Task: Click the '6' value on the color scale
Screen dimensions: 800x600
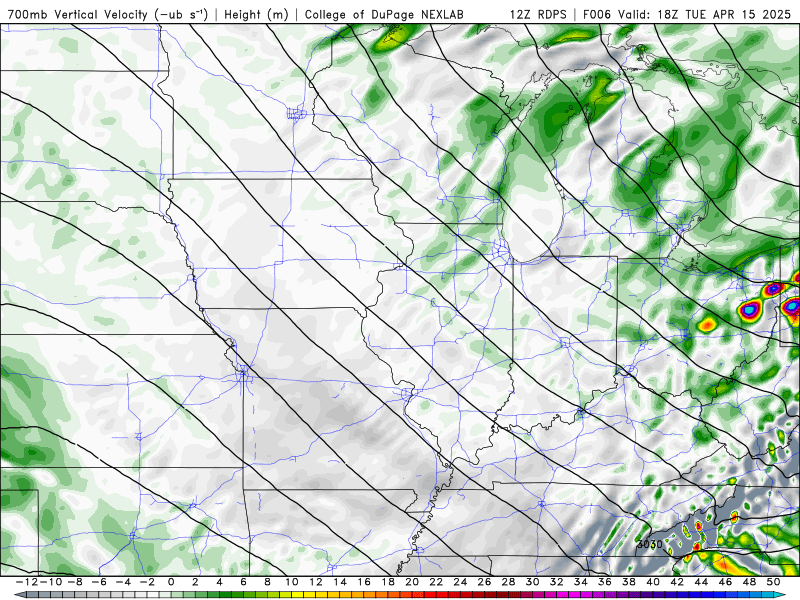Action: [243, 582]
